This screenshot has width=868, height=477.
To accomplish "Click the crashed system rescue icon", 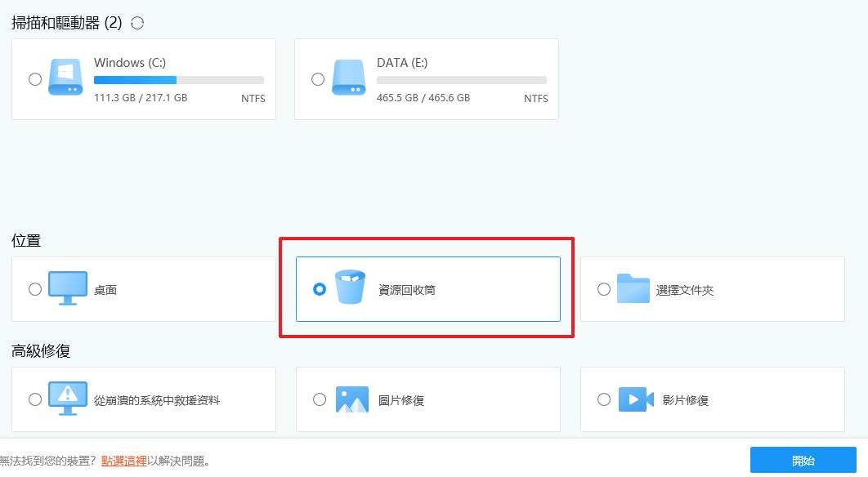I will [x=68, y=399].
